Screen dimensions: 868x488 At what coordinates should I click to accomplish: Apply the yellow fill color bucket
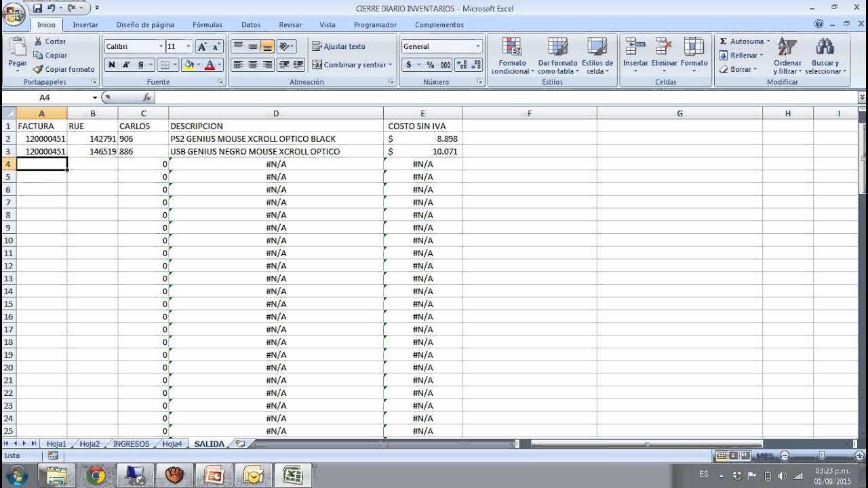coord(189,65)
